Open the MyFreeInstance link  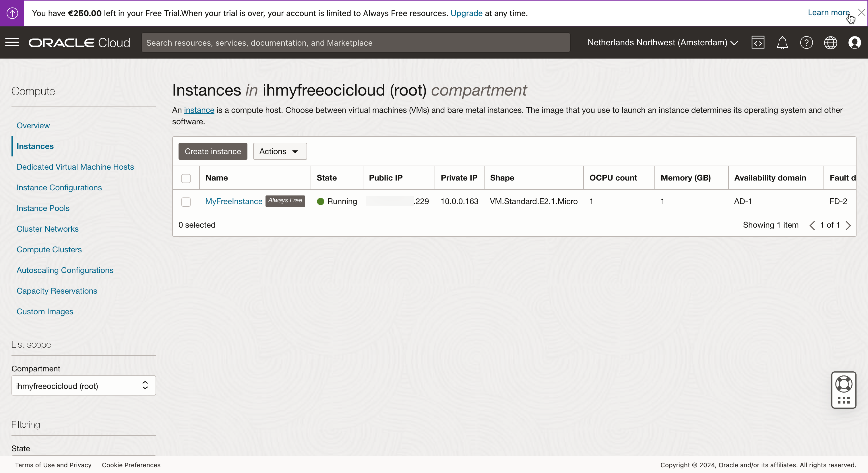pyautogui.click(x=234, y=201)
